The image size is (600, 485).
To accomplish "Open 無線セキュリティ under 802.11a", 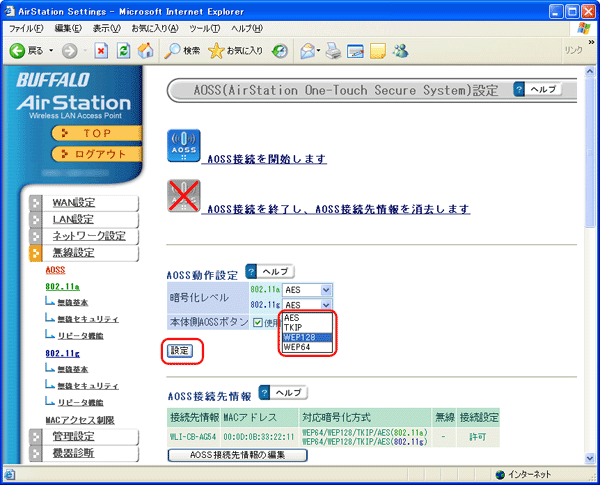I will pyautogui.click(x=88, y=319).
